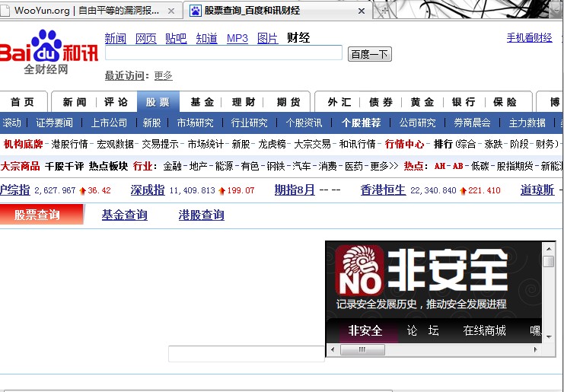Open 公司研究 in blue submenu

(x=417, y=123)
